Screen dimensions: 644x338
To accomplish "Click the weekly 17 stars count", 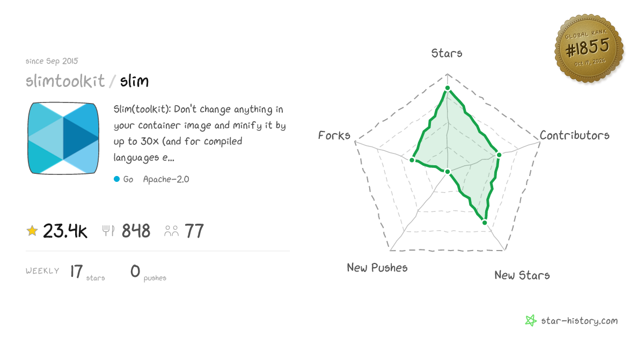I will click(77, 271).
